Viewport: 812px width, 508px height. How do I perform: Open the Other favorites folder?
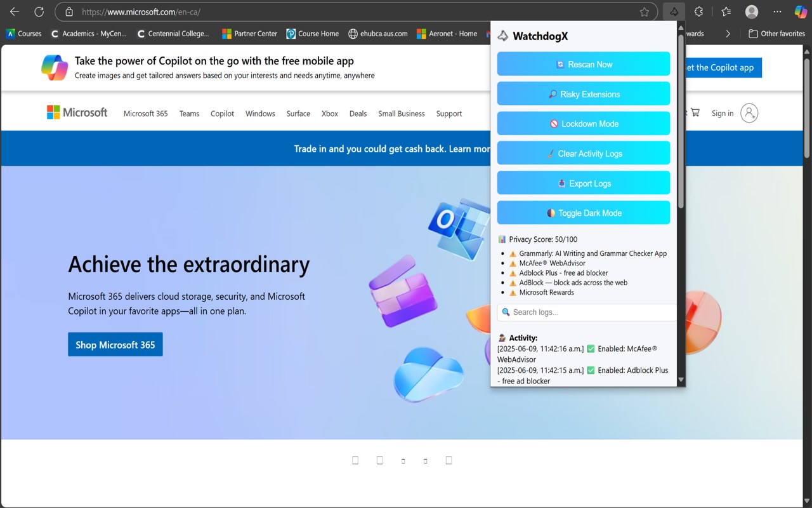[776, 34]
